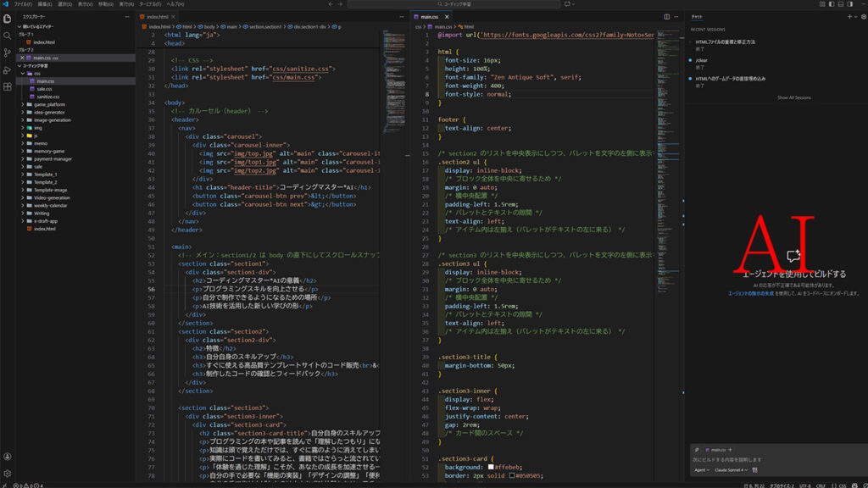Screen dimensions: 868x488
Task: Click the Show All Sessions link
Action: click(793, 97)
